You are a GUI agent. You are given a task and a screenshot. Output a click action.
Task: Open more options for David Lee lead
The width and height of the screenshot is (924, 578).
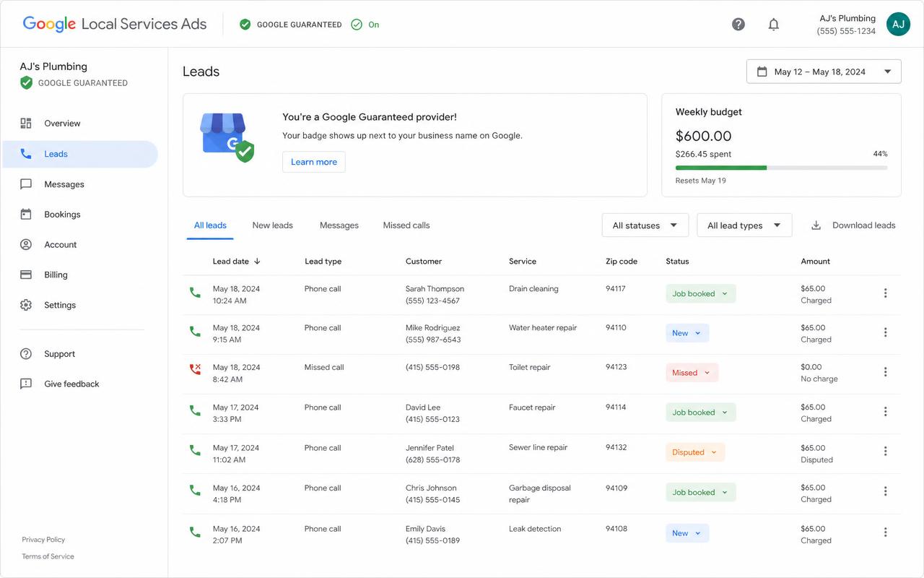pyautogui.click(x=885, y=412)
